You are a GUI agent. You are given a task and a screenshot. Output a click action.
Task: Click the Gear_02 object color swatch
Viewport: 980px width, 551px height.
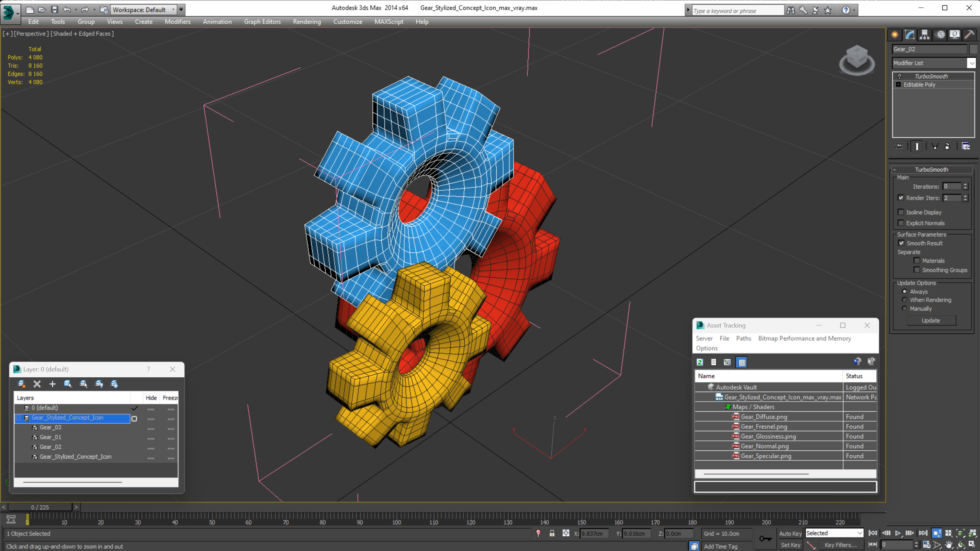coord(973,49)
